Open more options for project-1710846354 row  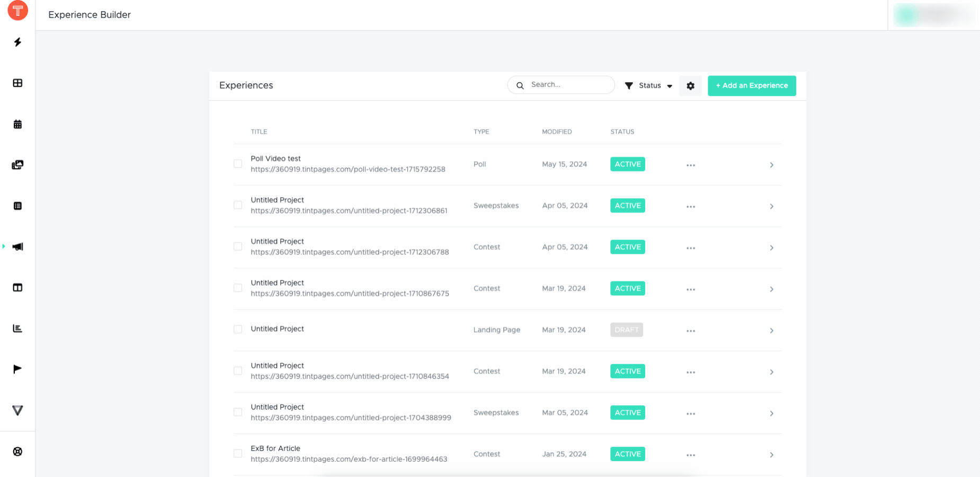pyautogui.click(x=691, y=372)
